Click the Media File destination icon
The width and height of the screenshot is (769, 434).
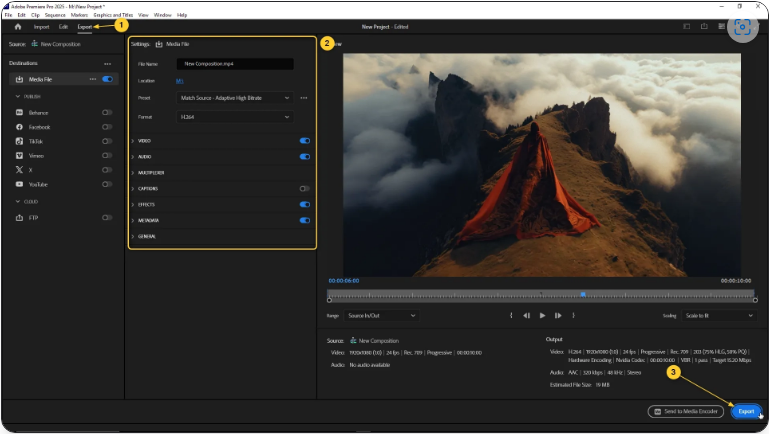click(x=19, y=79)
